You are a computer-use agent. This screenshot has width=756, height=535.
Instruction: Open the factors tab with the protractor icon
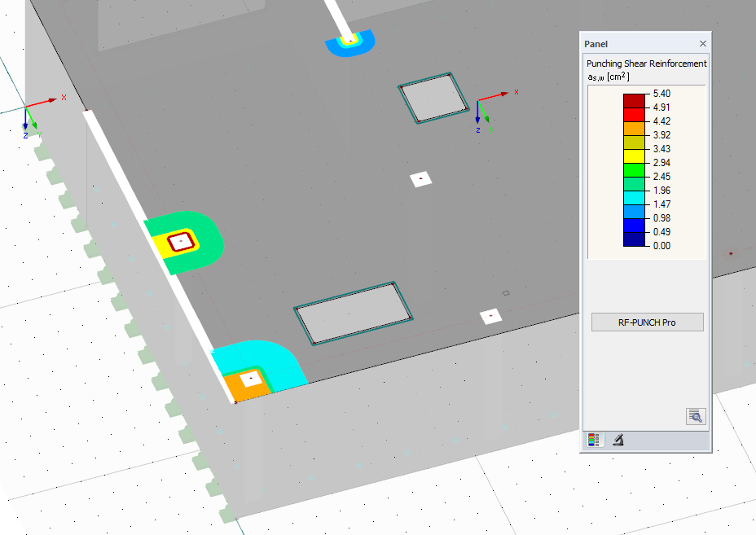617,438
